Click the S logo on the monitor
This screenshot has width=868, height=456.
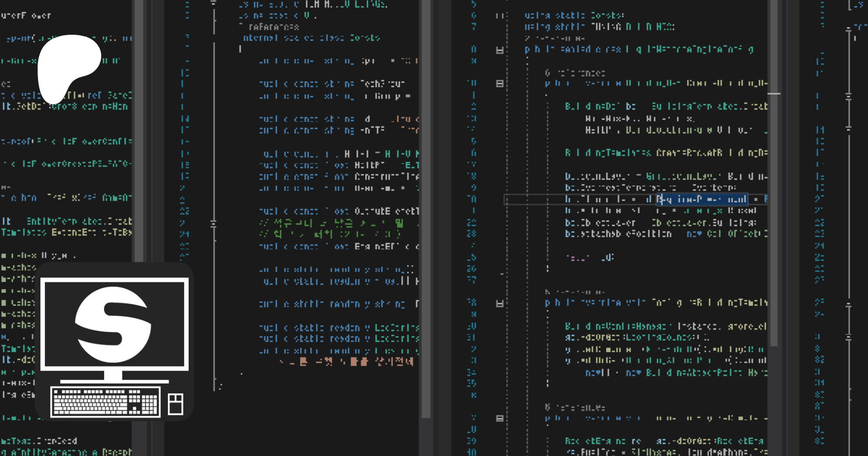pos(113,324)
